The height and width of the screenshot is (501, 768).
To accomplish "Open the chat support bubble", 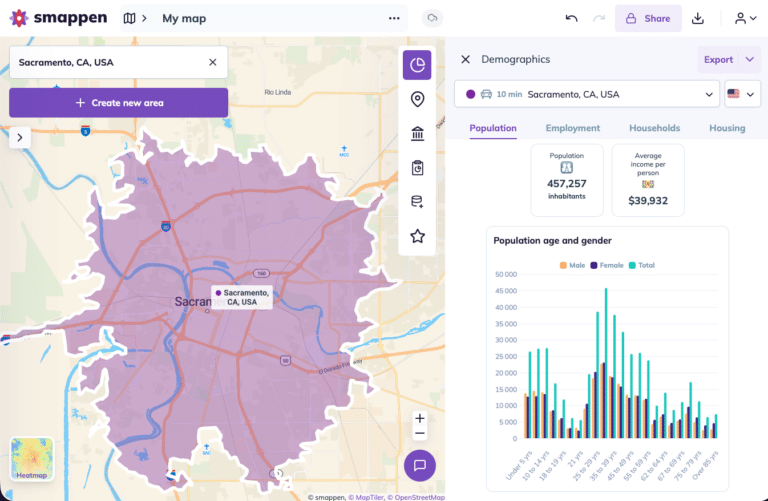I will point(419,465).
